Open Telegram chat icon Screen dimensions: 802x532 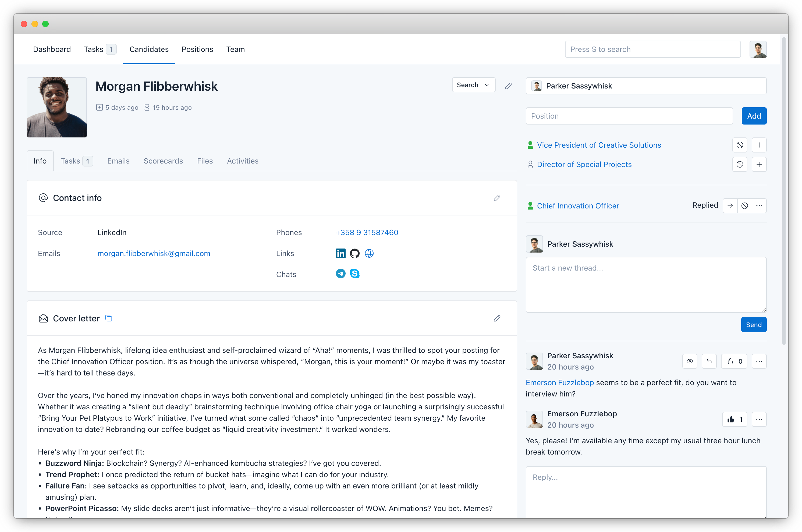pos(340,274)
